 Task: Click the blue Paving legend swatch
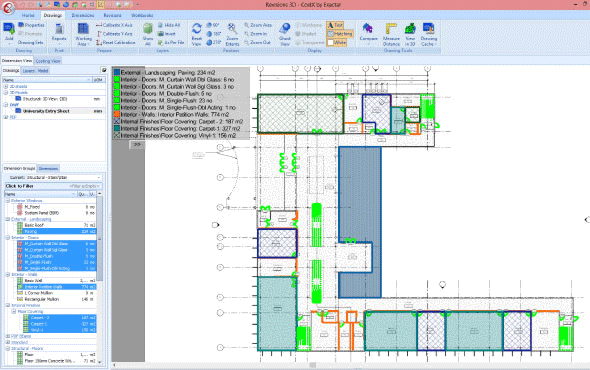[117, 72]
